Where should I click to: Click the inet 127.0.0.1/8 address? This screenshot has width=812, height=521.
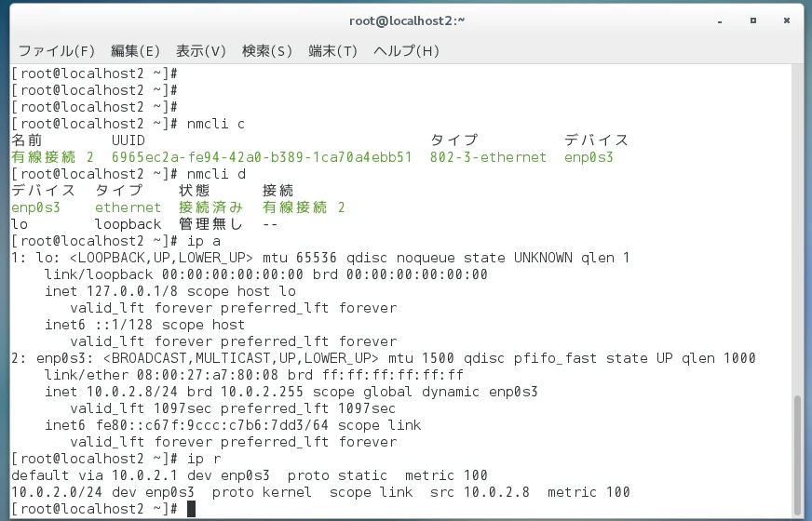tap(132, 291)
